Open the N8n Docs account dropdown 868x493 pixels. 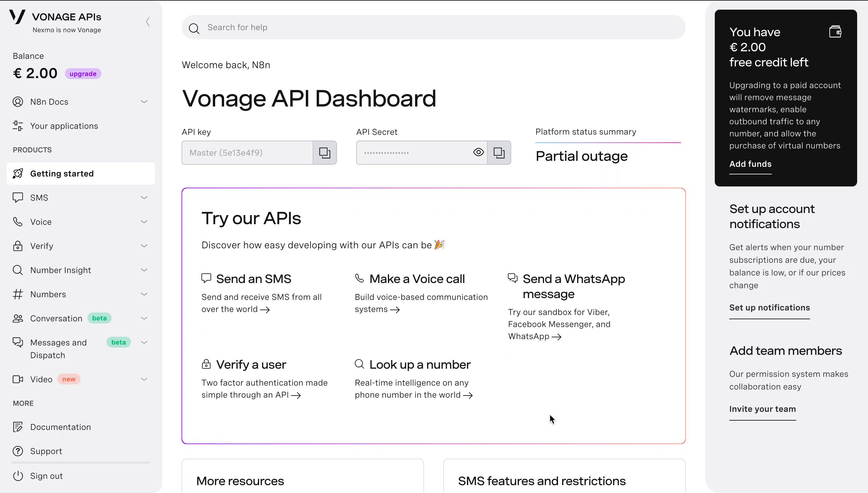pyautogui.click(x=144, y=102)
